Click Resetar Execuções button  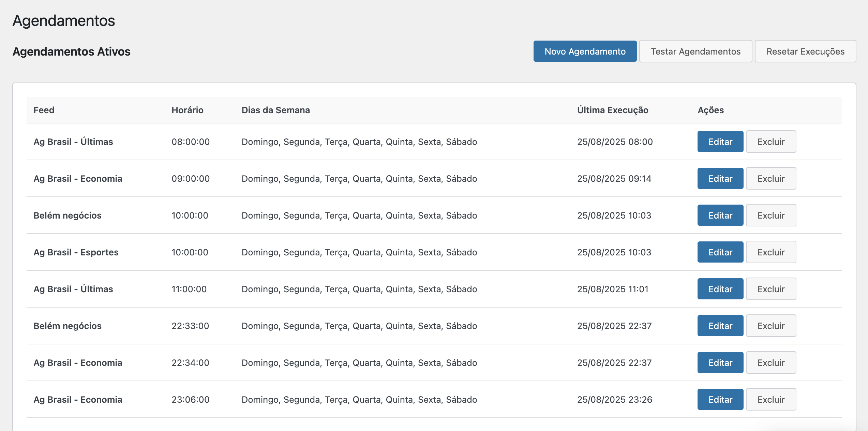pyautogui.click(x=805, y=51)
